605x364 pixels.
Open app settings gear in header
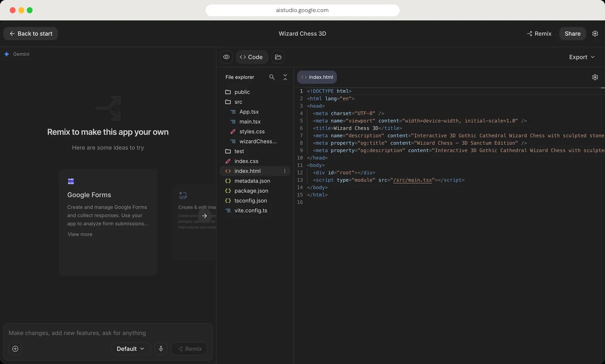[x=595, y=34]
